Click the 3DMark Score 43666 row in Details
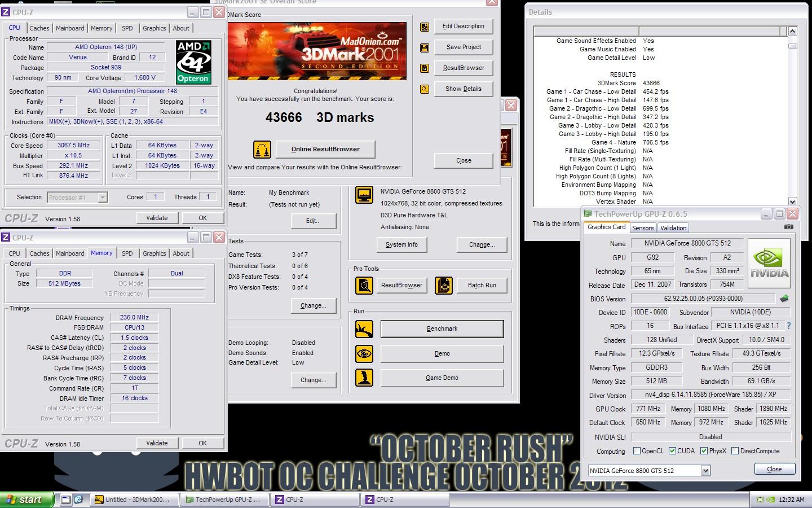812x508 pixels. (660, 83)
